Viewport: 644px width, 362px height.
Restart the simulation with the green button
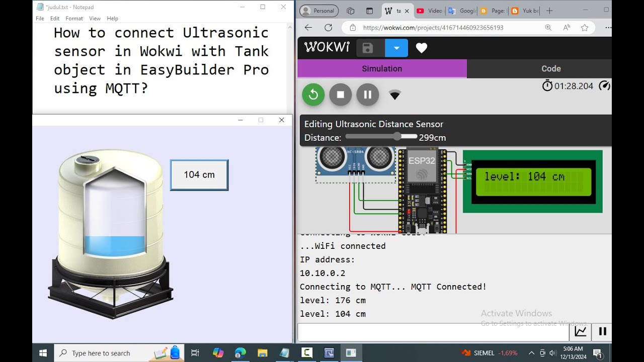[x=313, y=95]
